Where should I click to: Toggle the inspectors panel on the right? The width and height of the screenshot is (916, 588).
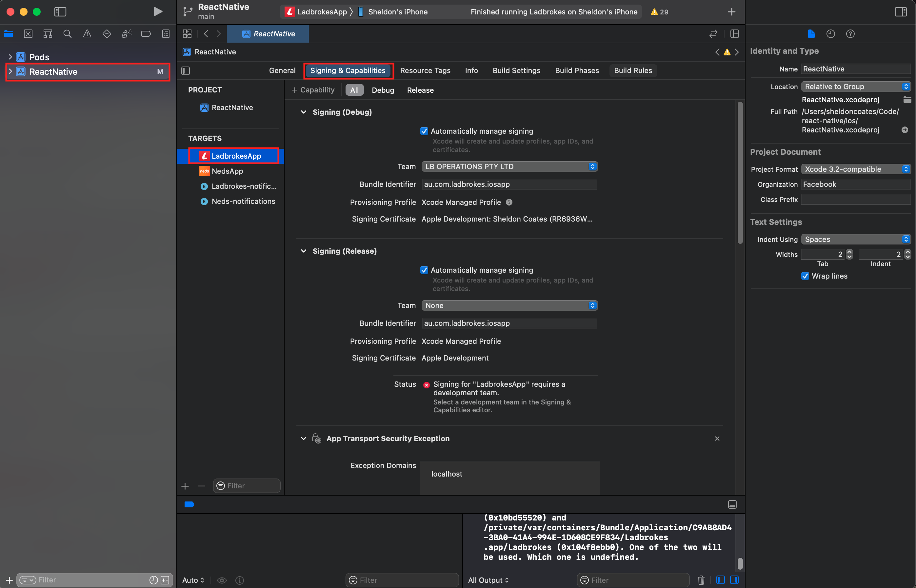point(901,12)
